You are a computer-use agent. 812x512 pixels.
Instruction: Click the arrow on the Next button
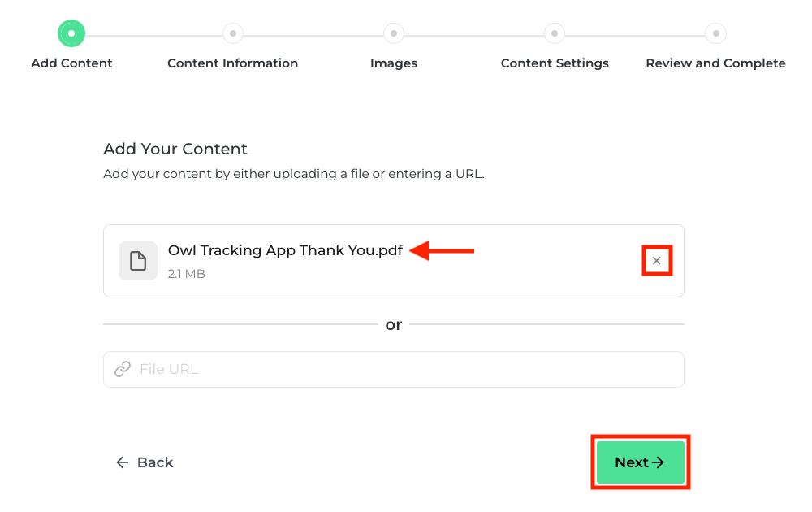tap(658, 462)
